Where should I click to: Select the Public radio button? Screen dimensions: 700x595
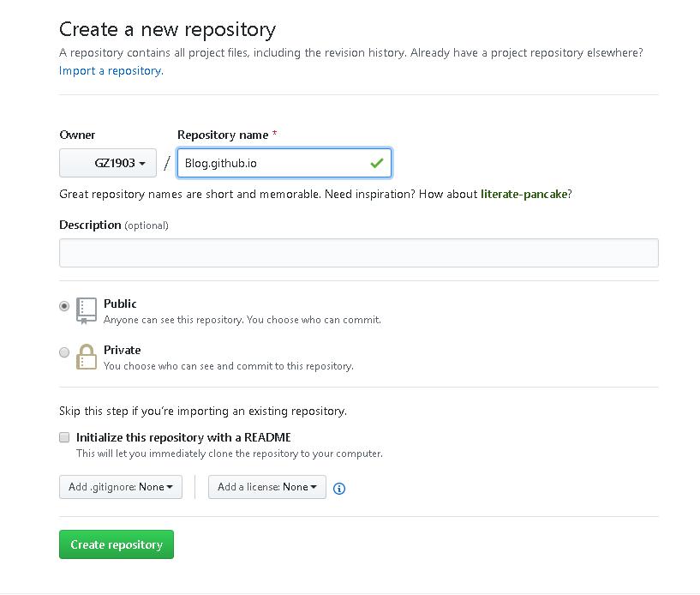(x=64, y=306)
